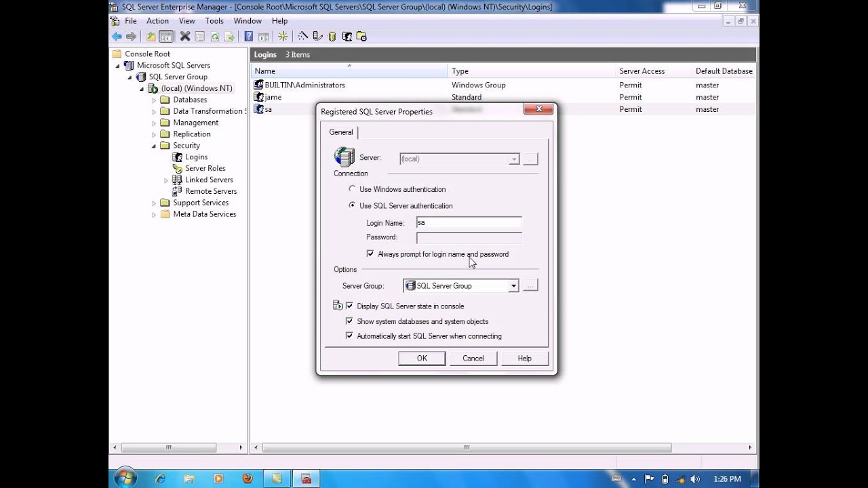The image size is (868, 488).
Task: Click the Show/Hide Action Pane icon
Action: 263,37
